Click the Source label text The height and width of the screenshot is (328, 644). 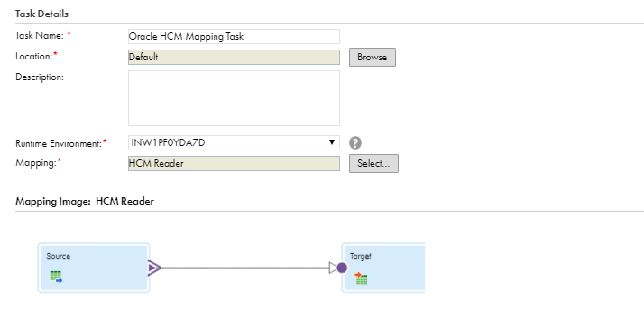click(59, 256)
